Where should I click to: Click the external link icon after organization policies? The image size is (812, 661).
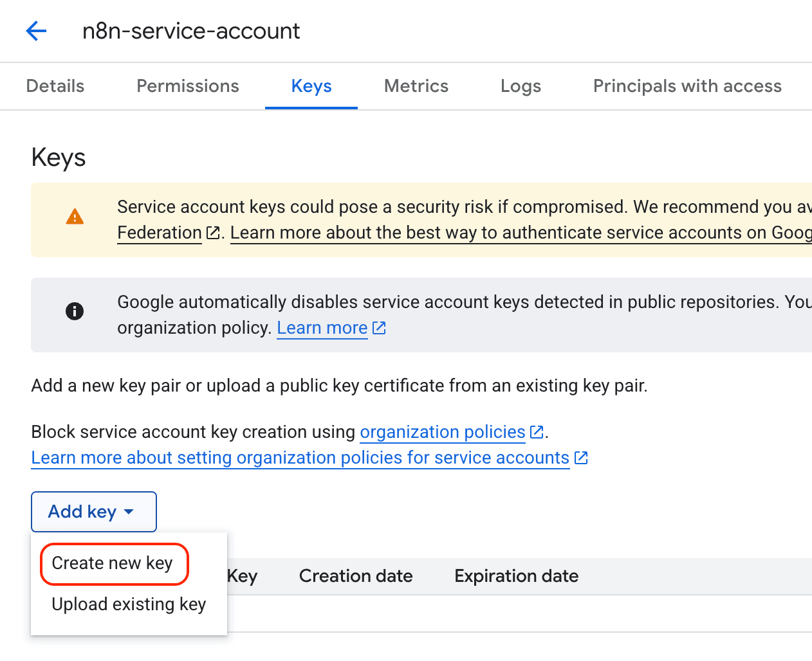pos(537,431)
